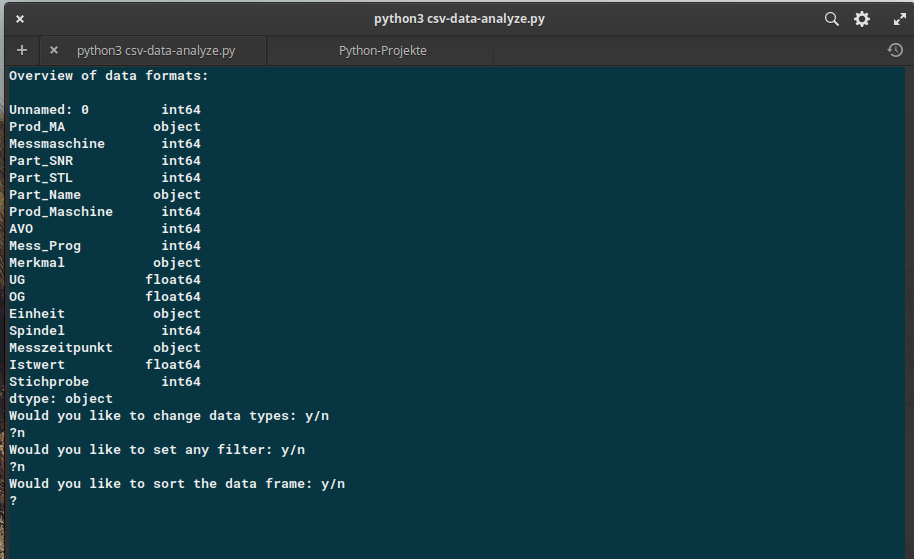Open the terminal search (magnifier icon)
The height and width of the screenshot is (559, 914).
(x=831, y=19)
